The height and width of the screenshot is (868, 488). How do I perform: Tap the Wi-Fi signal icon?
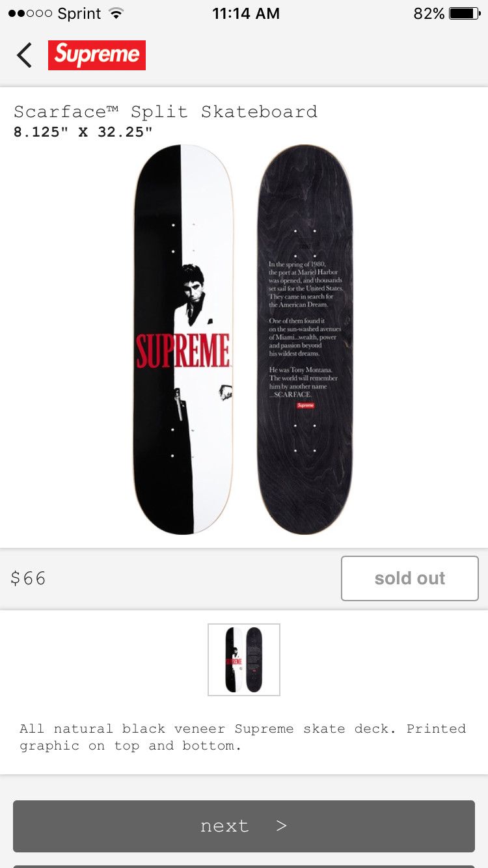pos(116,14)
